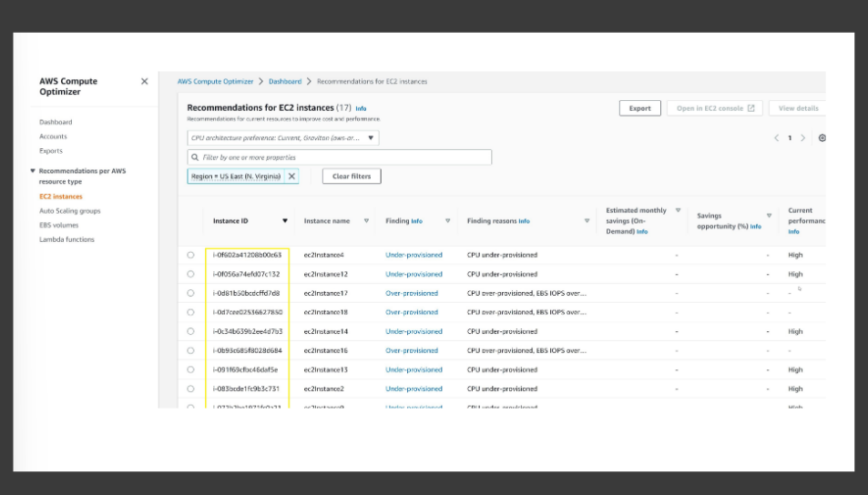868x495 pixels.
Task: Sort by Finding reasons column arrow
Action: click(x=587, y=221)
